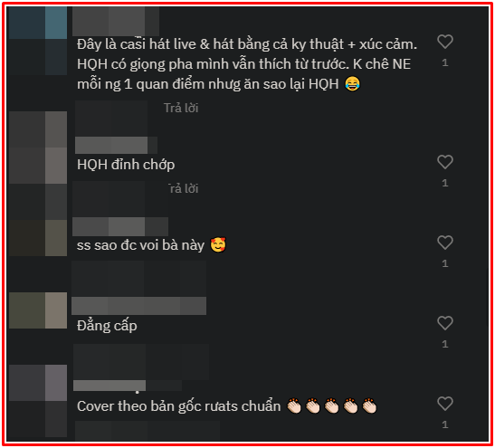Reply via 'Trả lời' under the first comment
The image size is (495, 448).
(181, 109)
